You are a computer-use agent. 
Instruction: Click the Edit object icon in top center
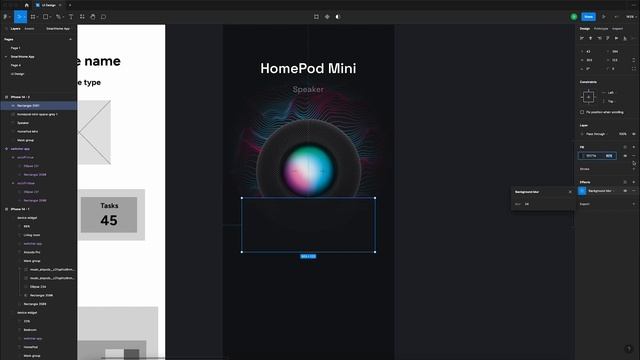316,17
